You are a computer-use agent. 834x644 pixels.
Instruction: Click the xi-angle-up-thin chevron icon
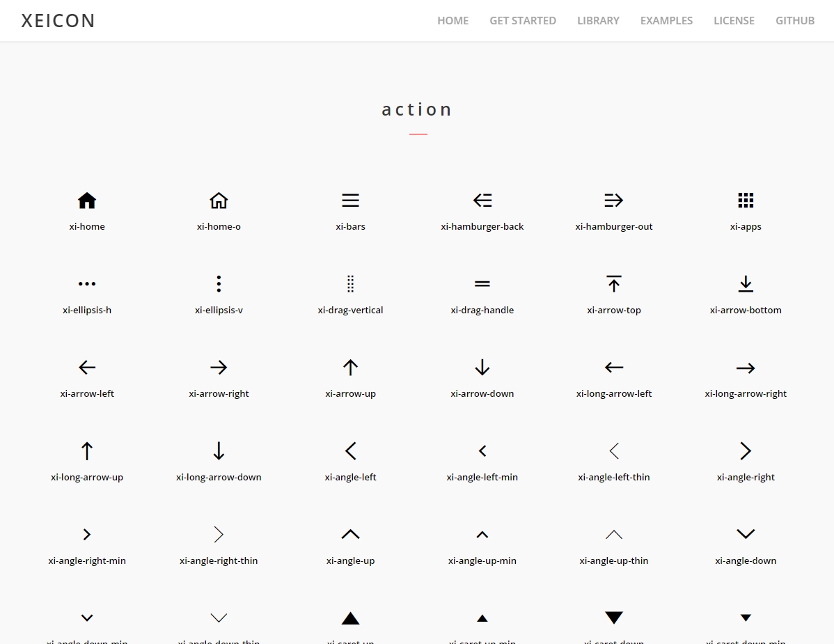[614, 535]
